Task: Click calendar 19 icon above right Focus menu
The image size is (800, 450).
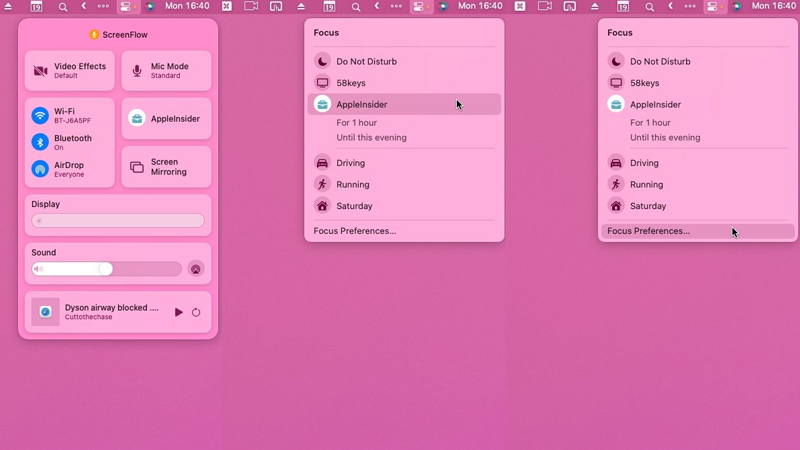Action: coord(623,7)
